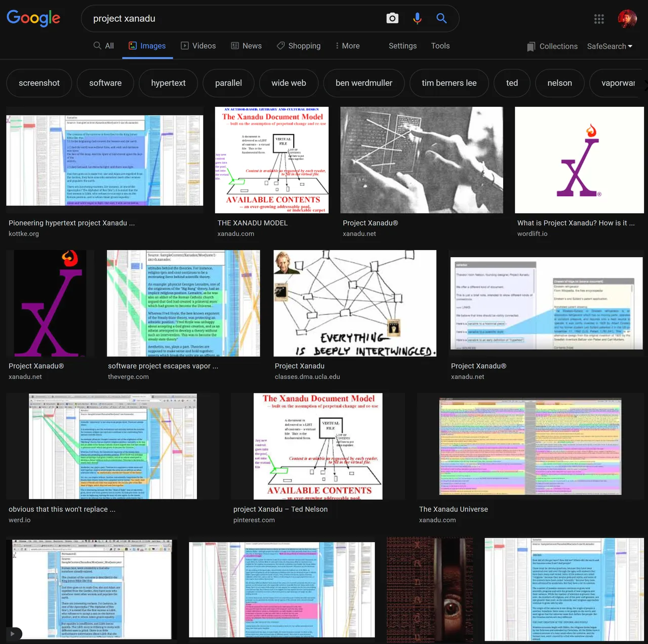Open xanadu.net blue document comparison thumbnail
Viewport: 648px width, 644px height.
[546, 303]
